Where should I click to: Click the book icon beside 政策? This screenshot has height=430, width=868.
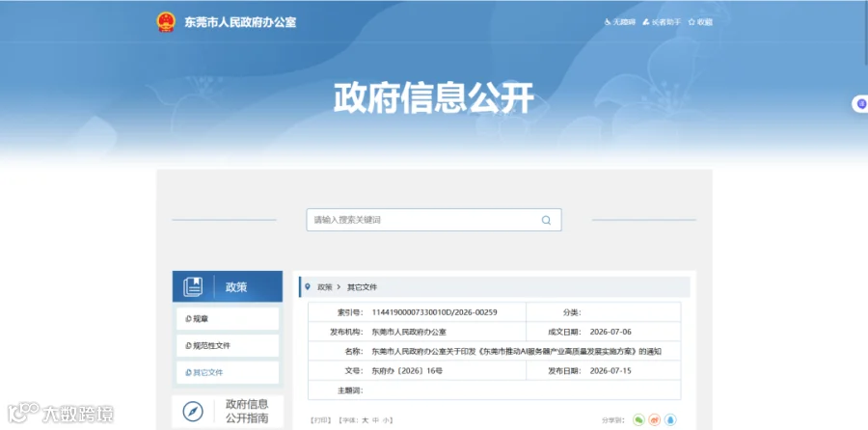click(x=193, y=286)
